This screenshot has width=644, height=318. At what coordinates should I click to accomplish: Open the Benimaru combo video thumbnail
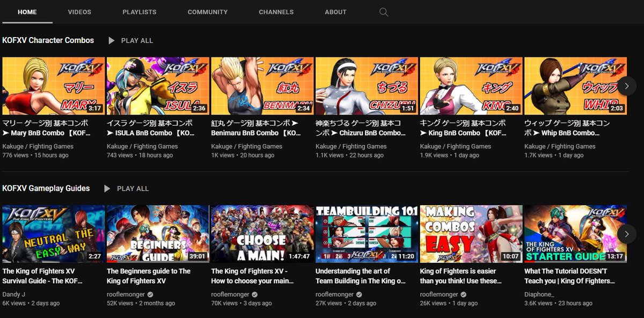(x=262, y=86)
